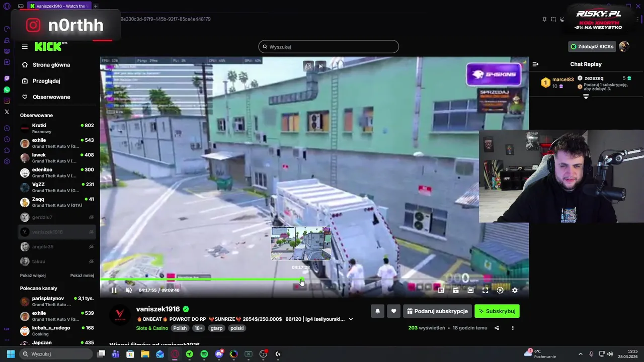Click the Zdobądź KICKs button
Image resolution: width=644 pixels, height=362 pixels.
pos(592,47)
